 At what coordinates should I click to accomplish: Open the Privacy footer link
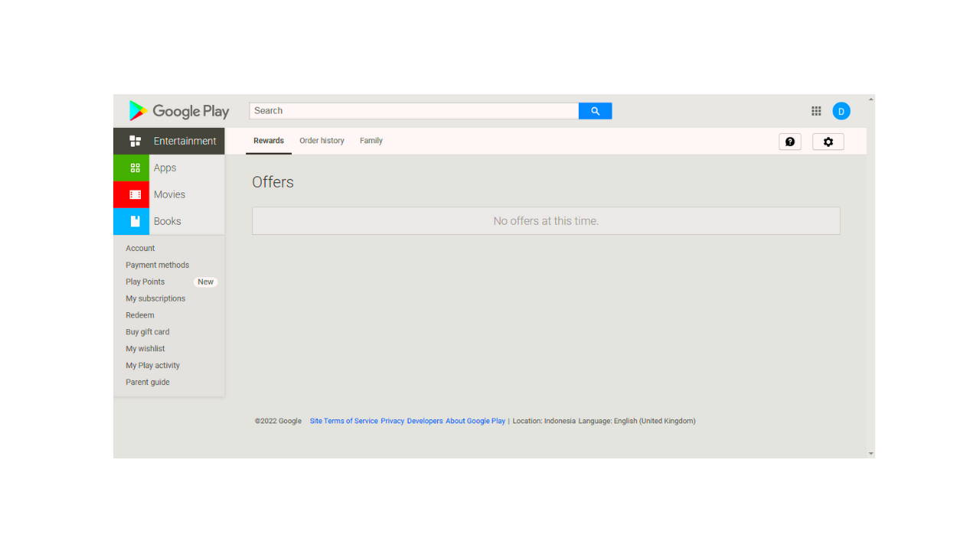[x=393, y=421]
